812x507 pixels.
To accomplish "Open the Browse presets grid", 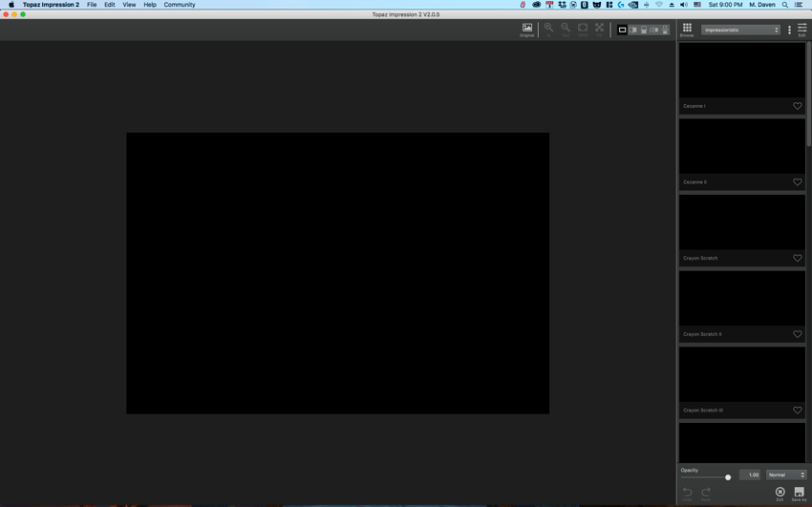I will [x=686, y=30].
